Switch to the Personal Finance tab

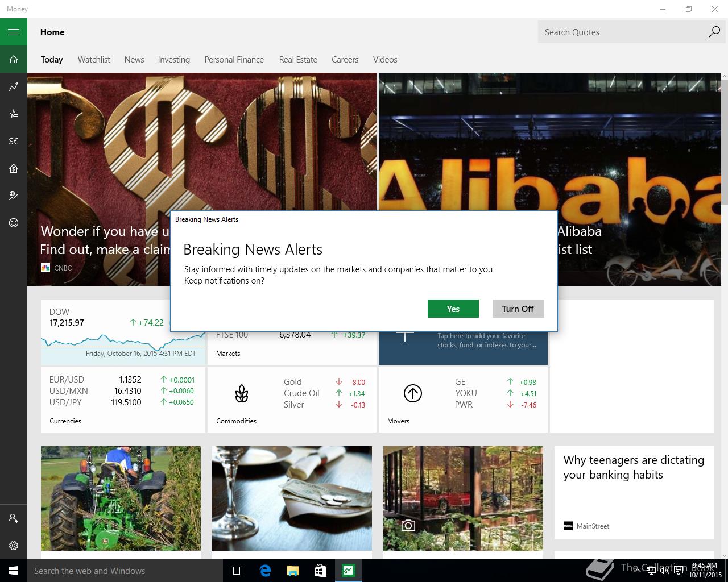tap(234, 59)
